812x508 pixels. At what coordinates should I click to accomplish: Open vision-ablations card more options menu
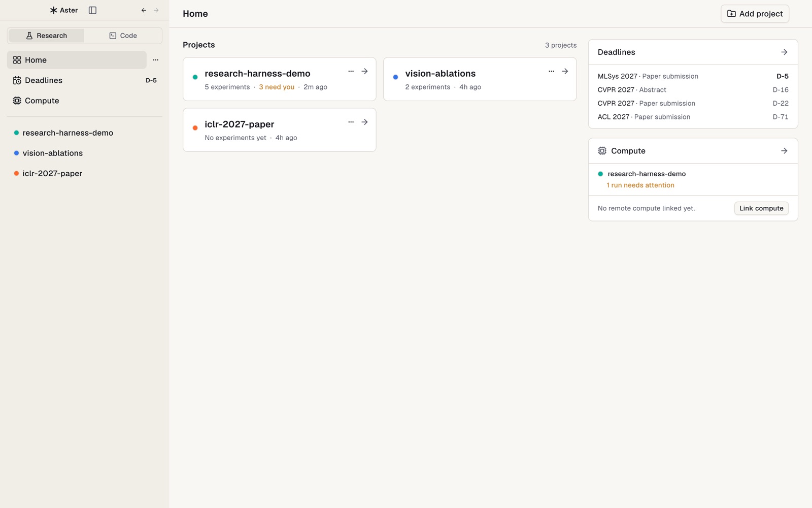pyautogui.click(x=551, y=71)
